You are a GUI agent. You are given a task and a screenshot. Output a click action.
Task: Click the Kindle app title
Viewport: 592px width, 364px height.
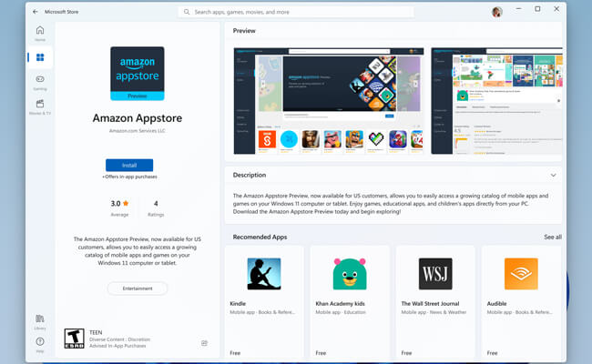click(238, 303)
